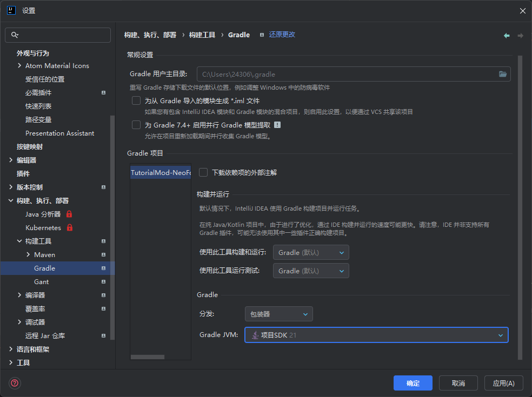Go forward with the right arrow

click(x=520, y=36)
